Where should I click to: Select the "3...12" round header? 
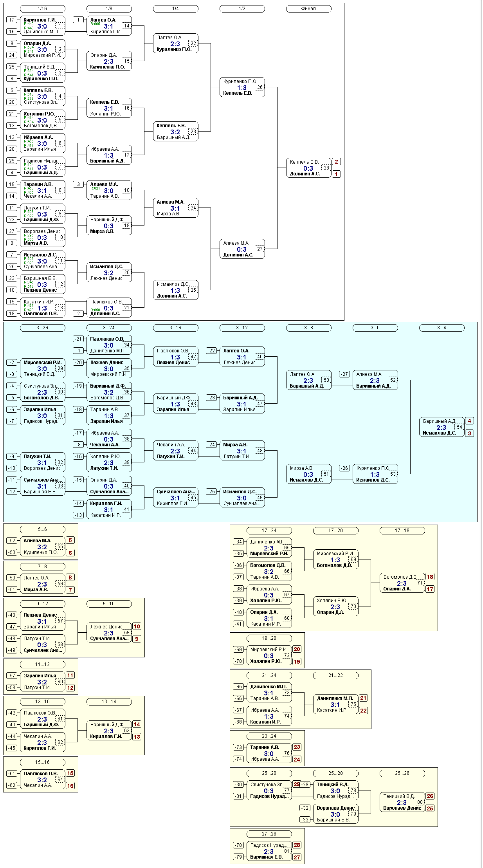242,328
